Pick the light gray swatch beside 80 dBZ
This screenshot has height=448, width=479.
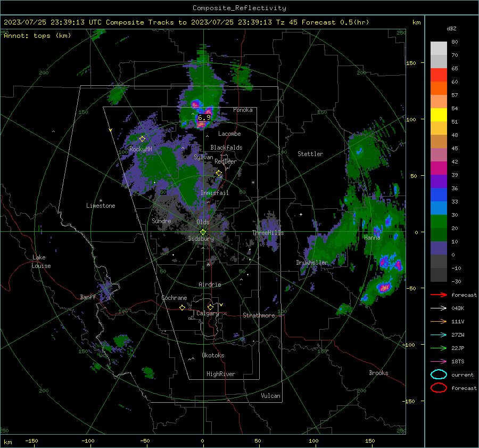click(439, 48)
